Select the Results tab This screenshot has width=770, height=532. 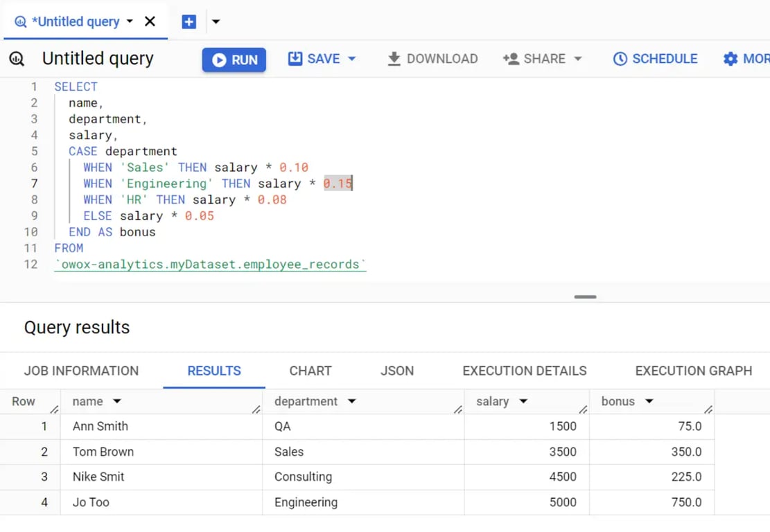click(214, 371)
